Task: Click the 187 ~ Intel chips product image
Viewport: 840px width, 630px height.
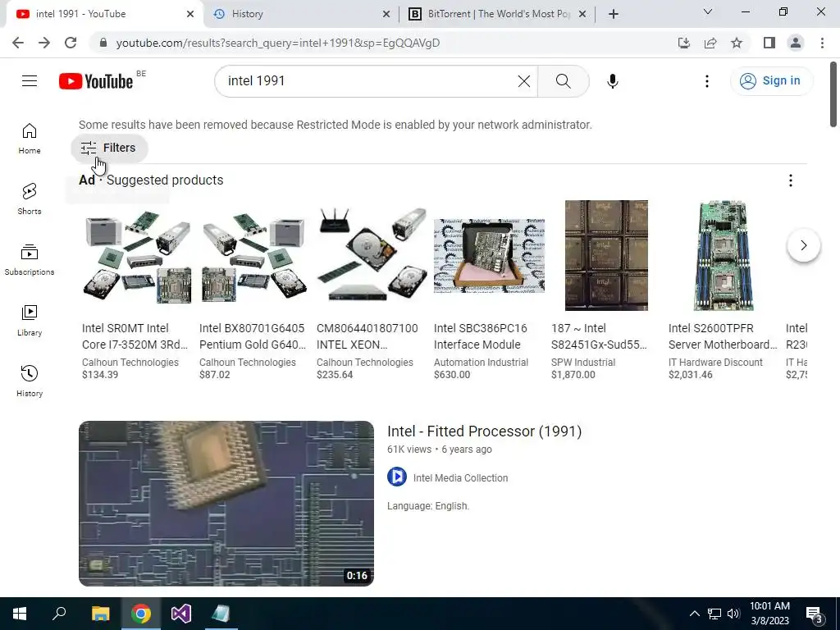Action: pyautogui.click(x=606, y=256)
